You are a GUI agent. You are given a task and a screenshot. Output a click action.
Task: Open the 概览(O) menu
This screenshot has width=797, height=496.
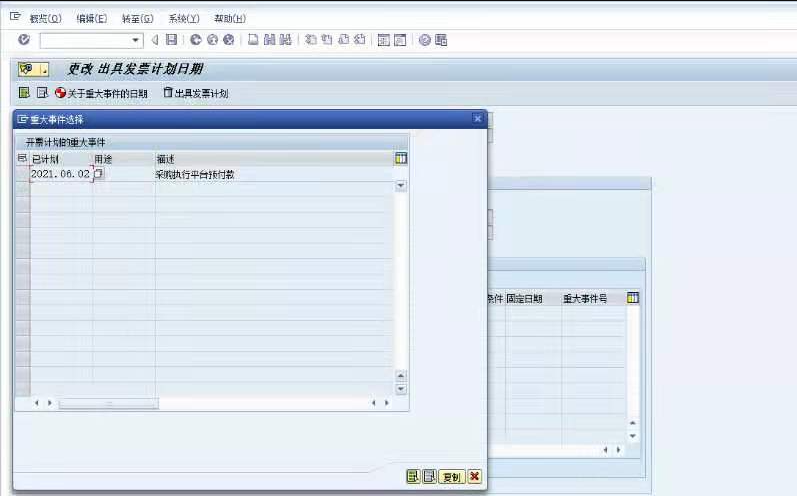click(x=45, y=19)
